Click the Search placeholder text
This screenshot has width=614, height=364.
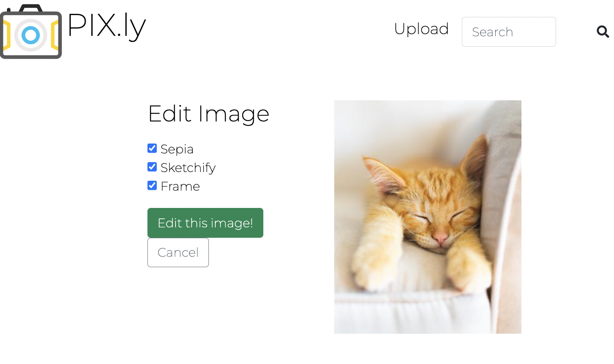(492, 32)
